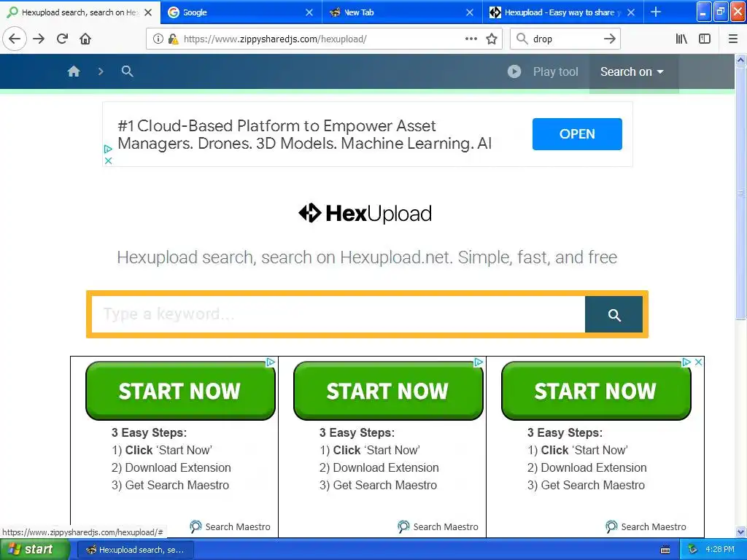Open the Library bookshelf icon

[681, 39]
